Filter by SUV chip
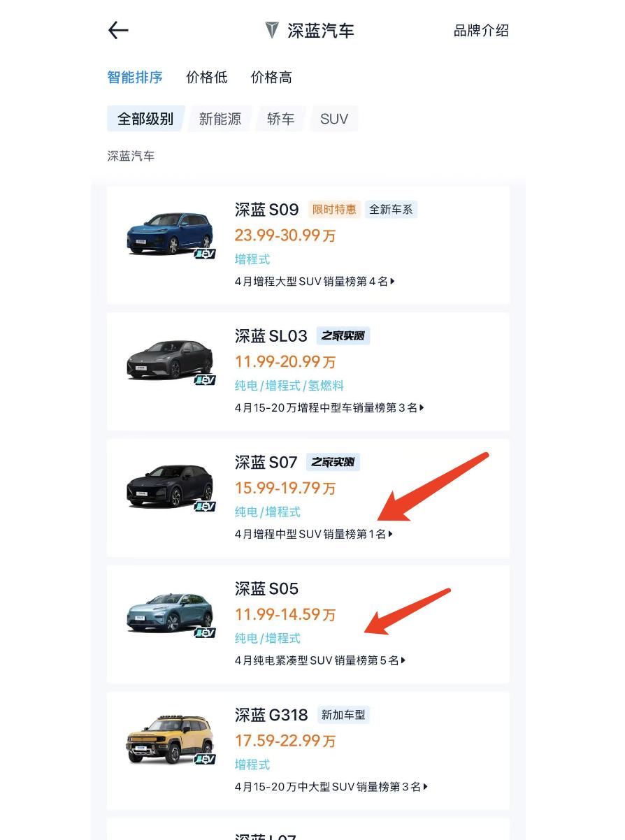This screenshot has height=840, width=625. click(x=334, y=119)
